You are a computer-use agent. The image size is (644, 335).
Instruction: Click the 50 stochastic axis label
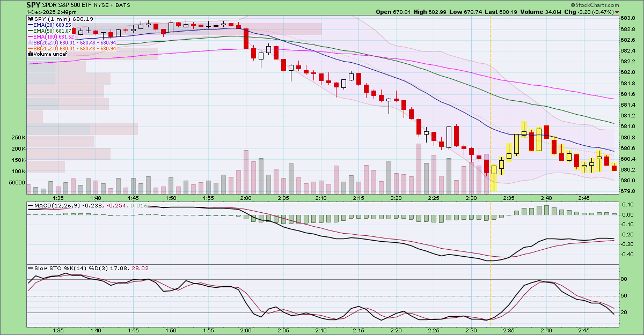click(624, 296)
